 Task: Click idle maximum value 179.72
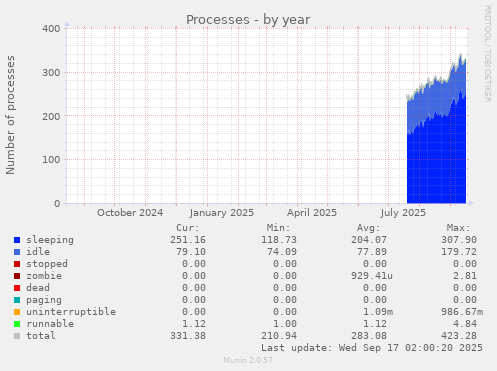[459, 252]
